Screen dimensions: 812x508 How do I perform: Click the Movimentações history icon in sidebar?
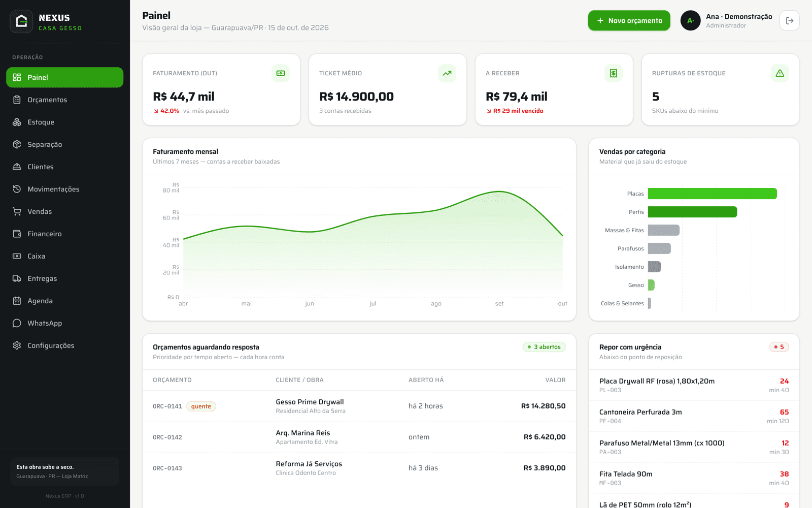17,189
